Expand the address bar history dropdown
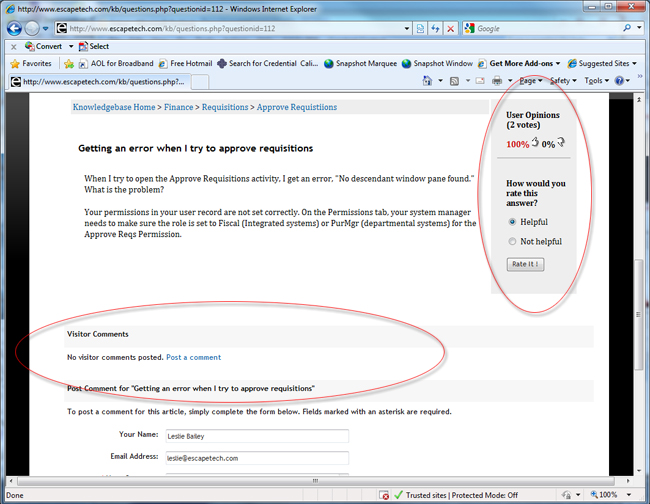The image size is (650, 504). click(407, 29)
